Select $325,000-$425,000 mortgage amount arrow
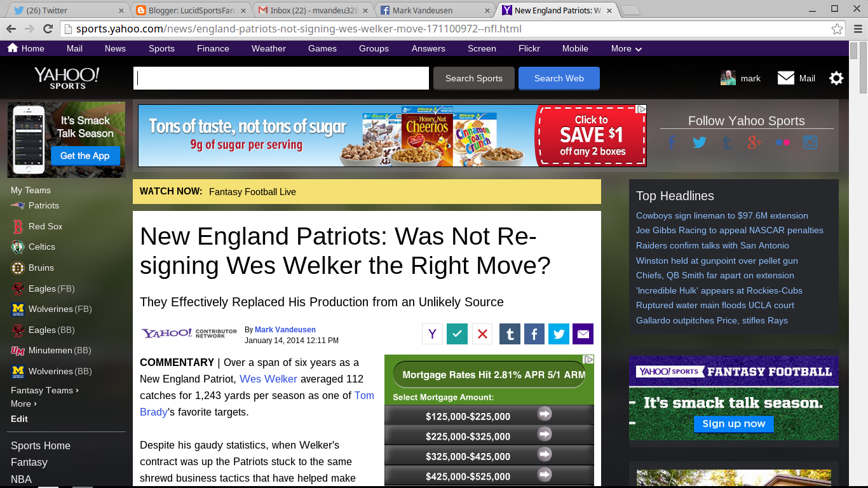 (545, 454)
